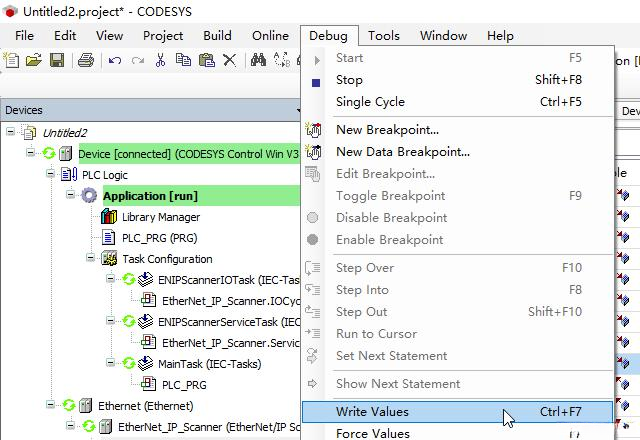
Task: Open the View menu
Action: click(x=109, y=36)
